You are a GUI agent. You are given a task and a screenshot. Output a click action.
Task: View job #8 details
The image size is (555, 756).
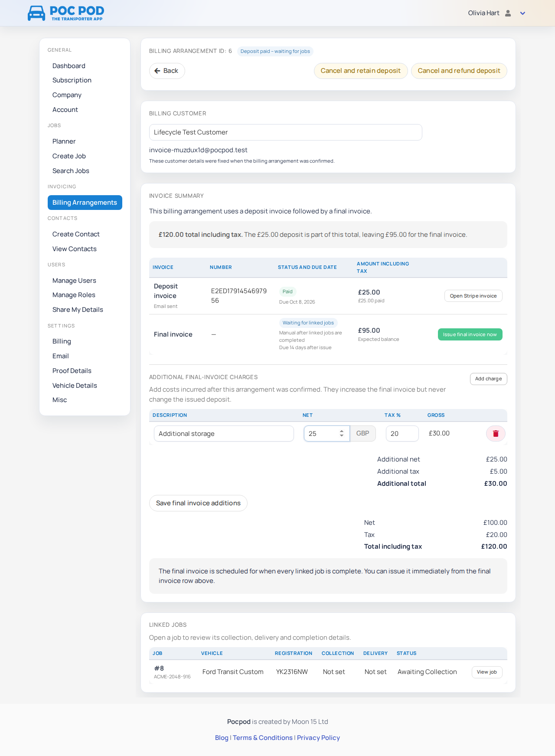(x=487, y=672)
